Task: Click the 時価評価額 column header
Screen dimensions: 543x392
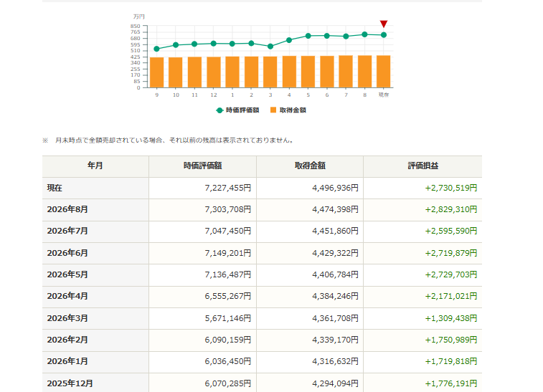Action: (x=202, y=166)
